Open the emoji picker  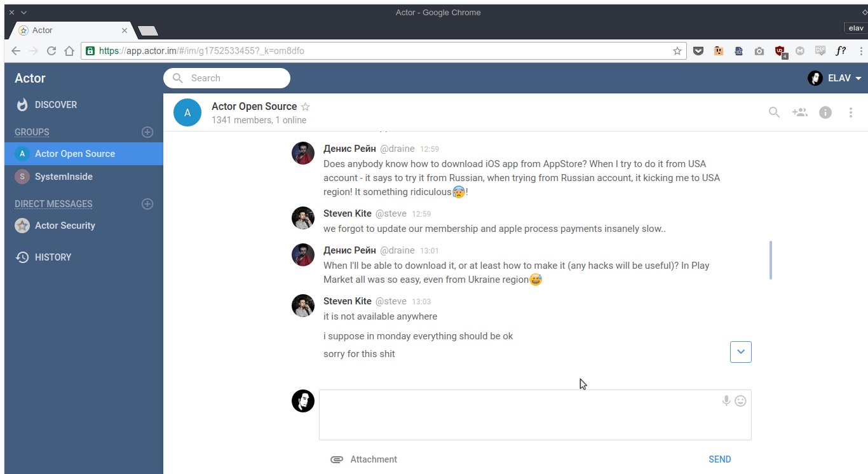(x=741, y=401)
